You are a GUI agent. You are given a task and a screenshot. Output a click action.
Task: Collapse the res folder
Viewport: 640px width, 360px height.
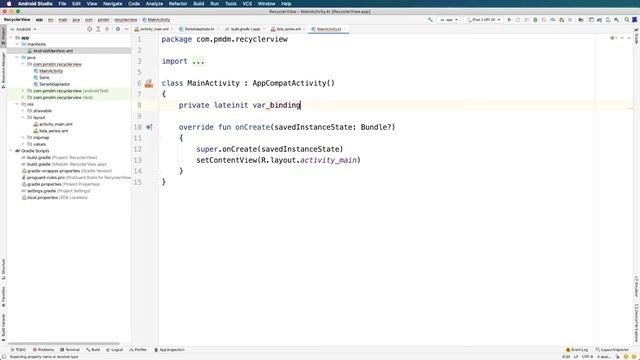[x=17, y=104]
